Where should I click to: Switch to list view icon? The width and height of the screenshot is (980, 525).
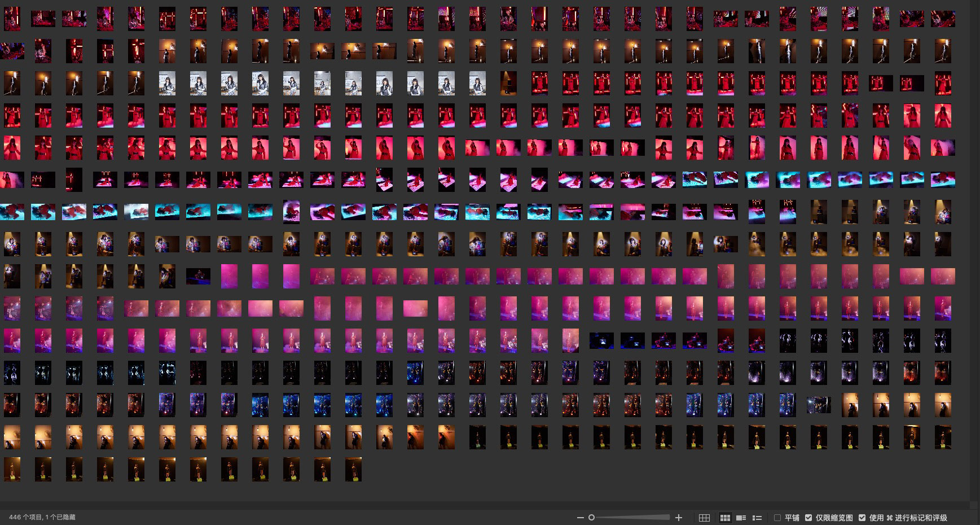(757, 518)
